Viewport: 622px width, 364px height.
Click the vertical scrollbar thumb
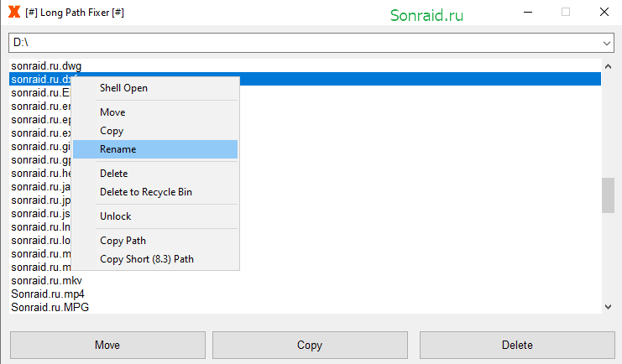[x=608, y=195]
